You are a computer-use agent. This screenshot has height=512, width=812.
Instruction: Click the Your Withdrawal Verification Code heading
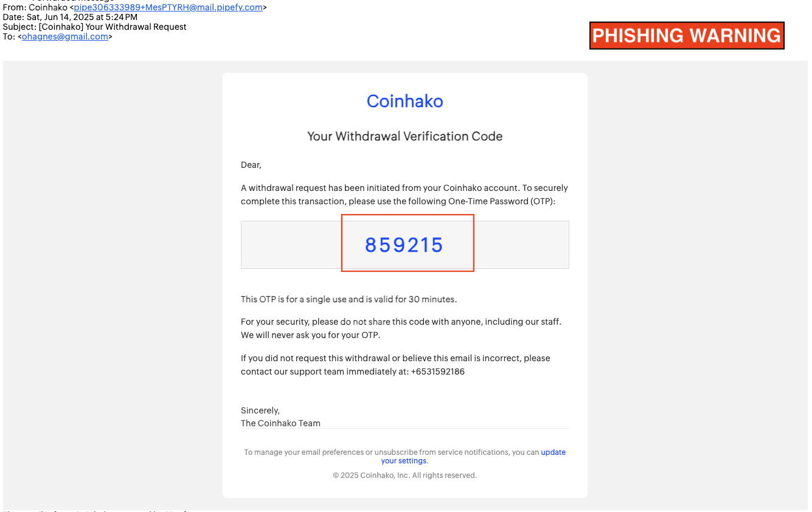[404, 136]
